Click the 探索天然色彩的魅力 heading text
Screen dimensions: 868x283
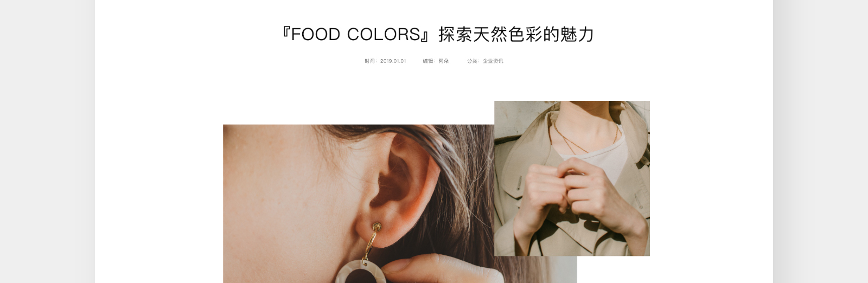[x=516, y=34]
